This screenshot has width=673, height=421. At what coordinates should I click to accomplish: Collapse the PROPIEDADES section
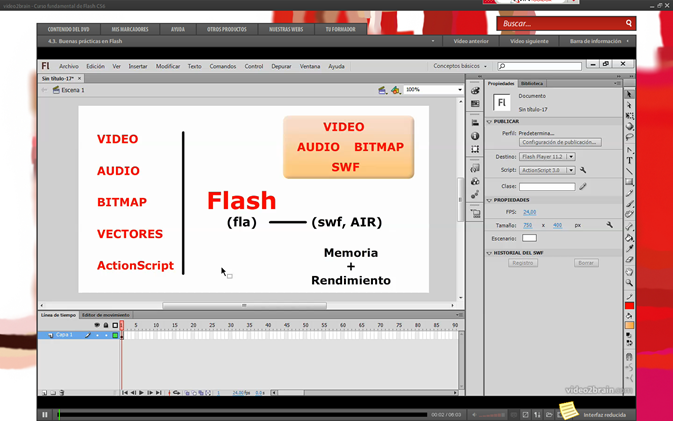click(489, 200)
